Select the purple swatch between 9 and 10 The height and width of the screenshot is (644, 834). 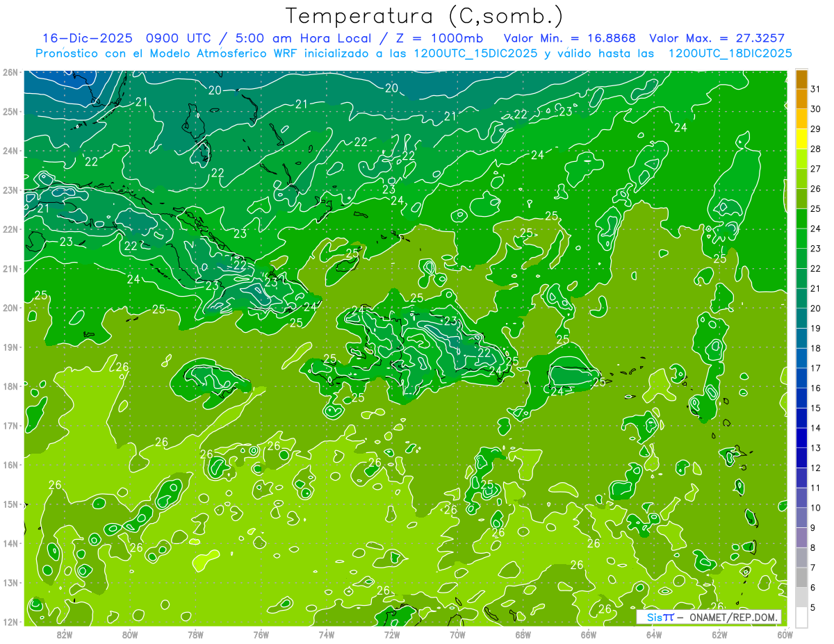801,518
